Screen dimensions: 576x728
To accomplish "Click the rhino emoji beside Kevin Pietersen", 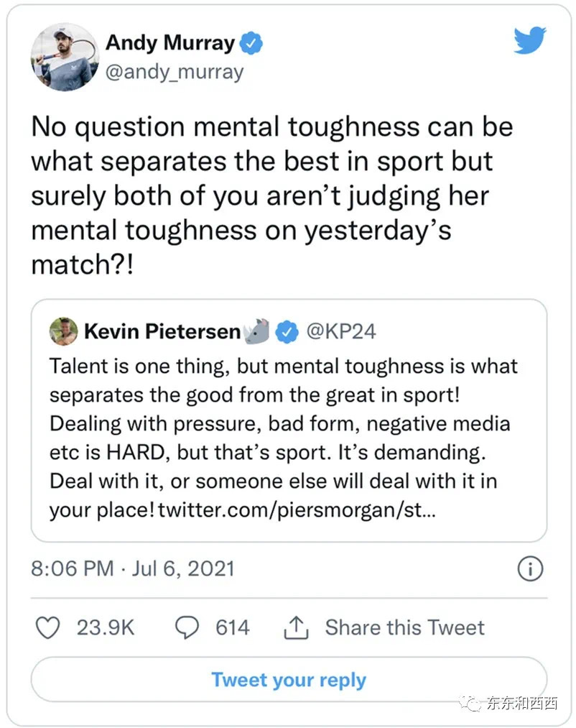I will 257,331.
